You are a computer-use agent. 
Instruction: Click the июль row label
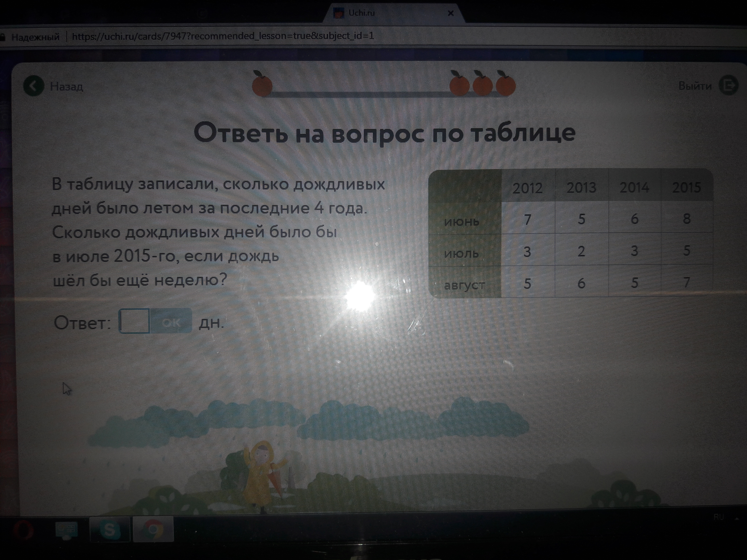[461, 253]
